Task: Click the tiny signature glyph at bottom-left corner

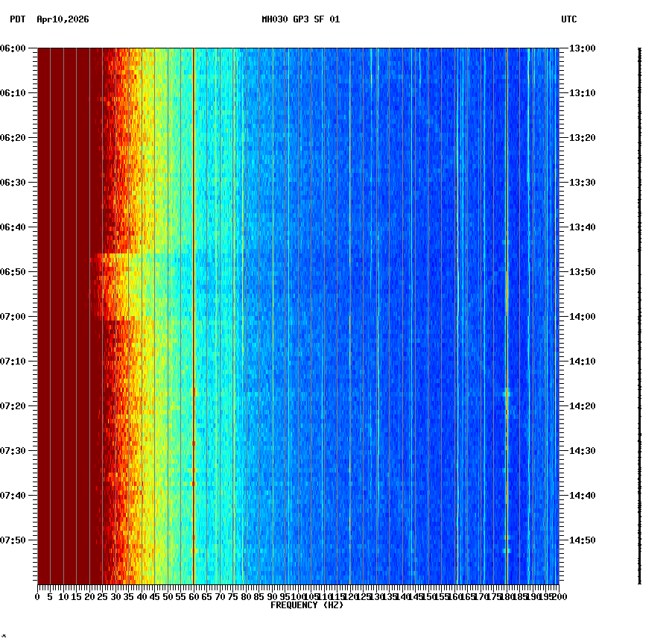Action: 5,637
